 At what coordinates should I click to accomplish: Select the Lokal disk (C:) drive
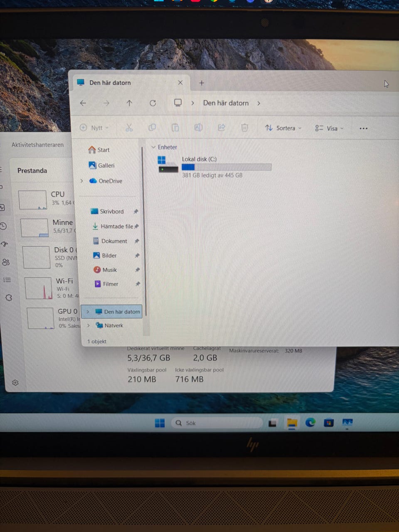point(215,167)
